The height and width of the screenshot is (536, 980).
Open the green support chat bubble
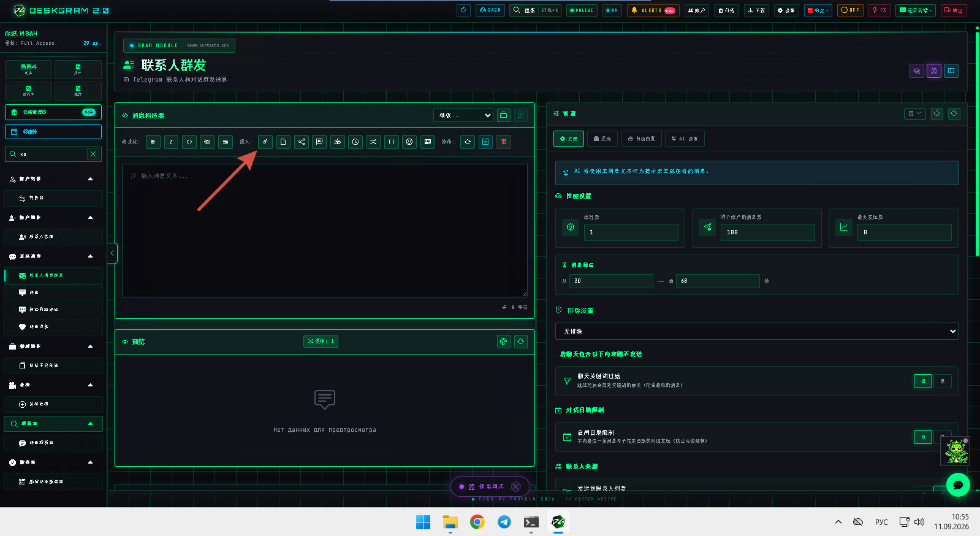(x=958, y=484)
